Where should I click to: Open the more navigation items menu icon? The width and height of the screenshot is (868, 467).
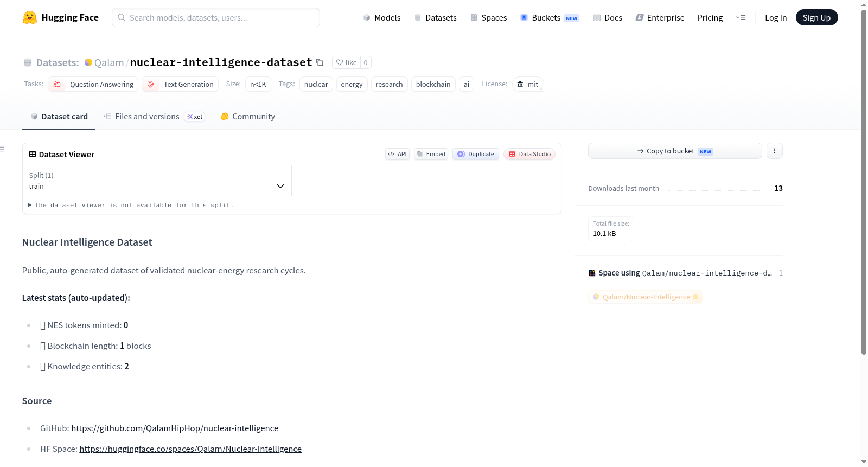tap(741, 17)
